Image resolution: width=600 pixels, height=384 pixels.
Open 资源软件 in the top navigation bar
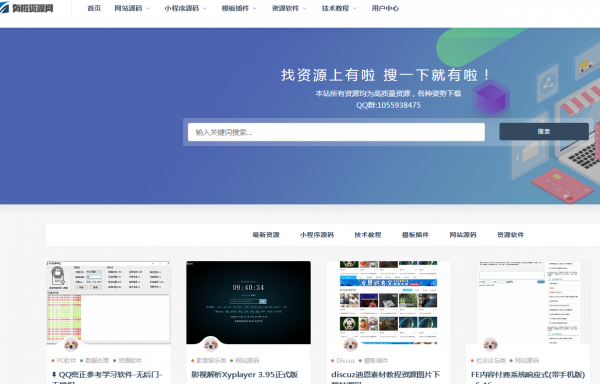pos(285,8)
